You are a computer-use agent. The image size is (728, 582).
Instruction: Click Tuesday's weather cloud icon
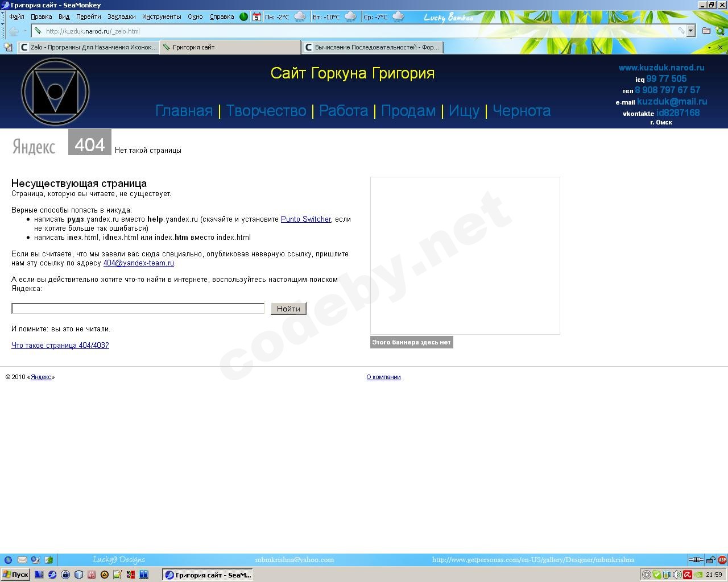pyautogui.click(x=350, y=17)
